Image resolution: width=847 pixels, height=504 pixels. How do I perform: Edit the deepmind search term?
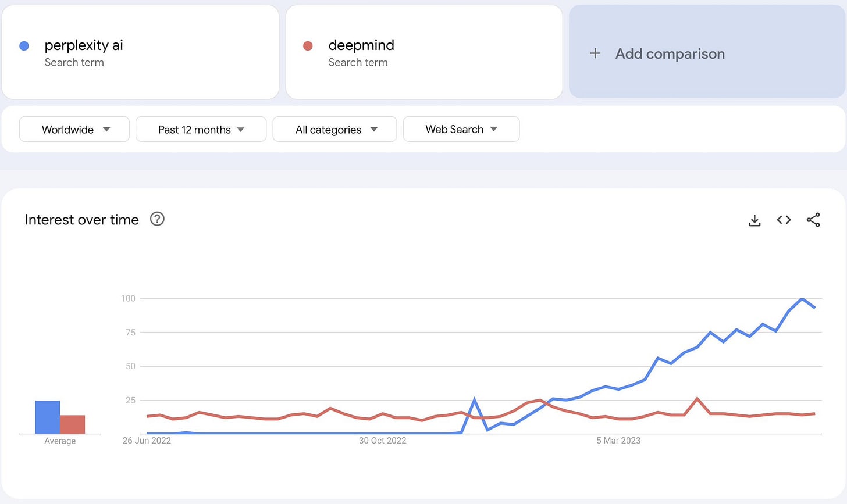click(x=361, y=45)
